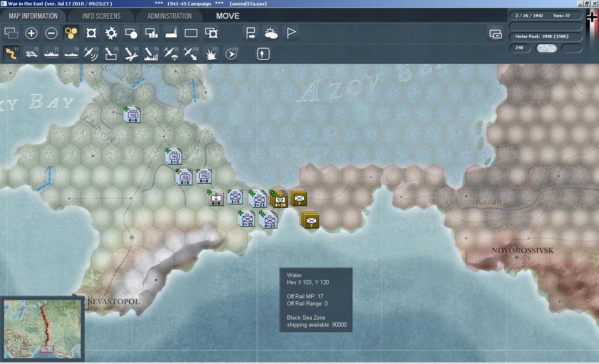Click 'Off Rail MP: 17' in tooltip

point(305,296)
